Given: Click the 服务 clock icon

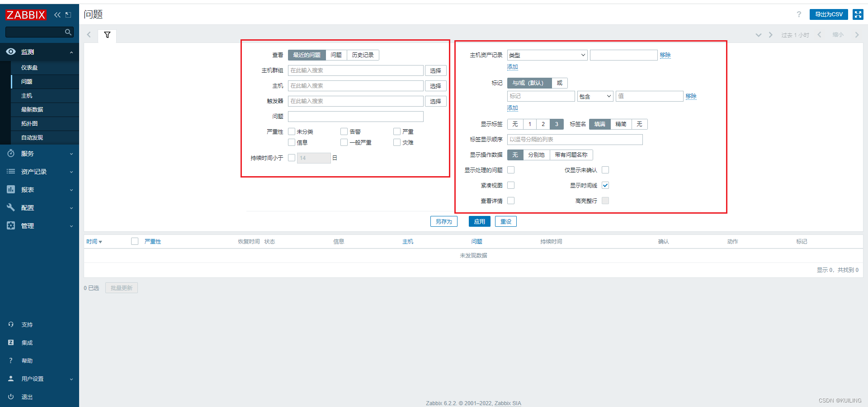Looking at the screenshot, I should (x=11, y=154).
